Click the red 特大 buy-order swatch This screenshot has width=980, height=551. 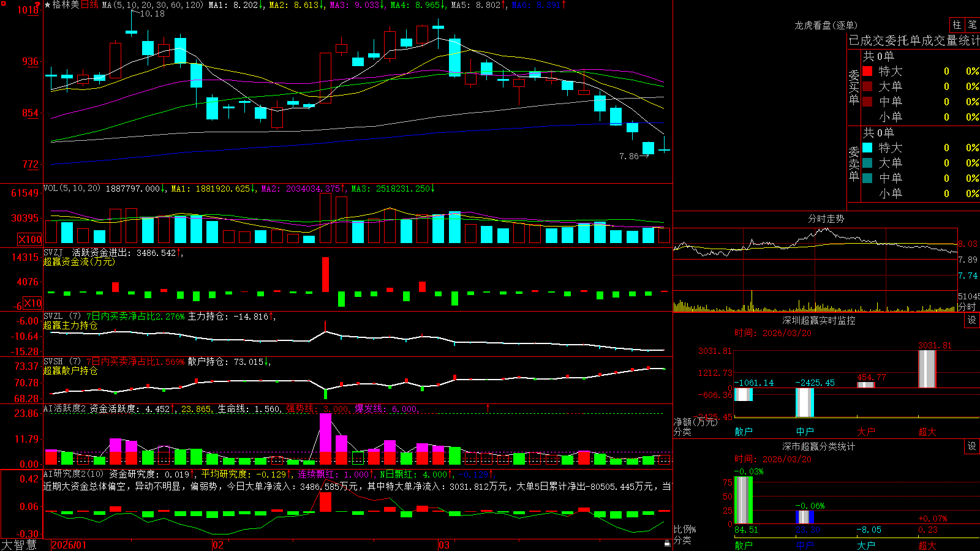(x=867, y=71)
